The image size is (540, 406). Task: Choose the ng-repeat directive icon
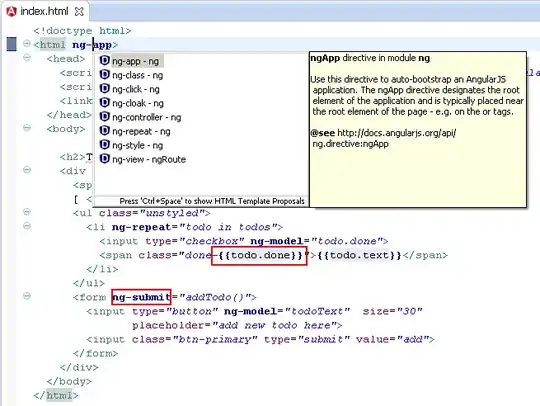104,131
